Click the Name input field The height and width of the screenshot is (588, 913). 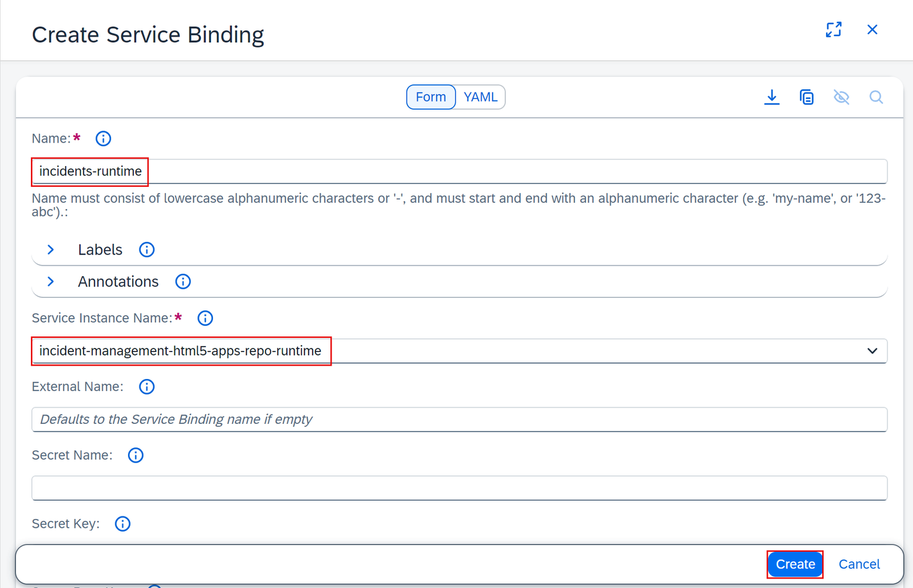459,171
